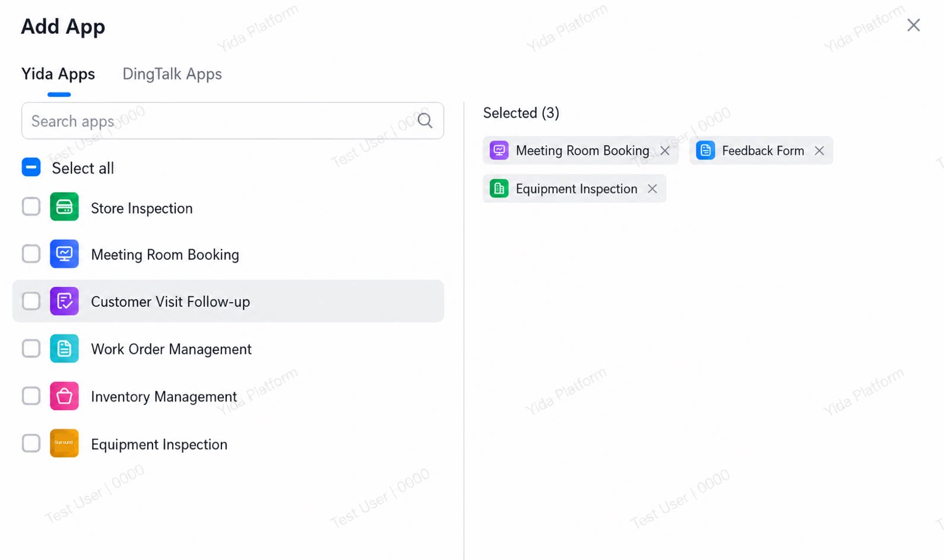Viewport: 944px width, 560px height.
Task: Remove Meeting Room Booking from selected
Action: pyautogui.click(x=665, y=151)
